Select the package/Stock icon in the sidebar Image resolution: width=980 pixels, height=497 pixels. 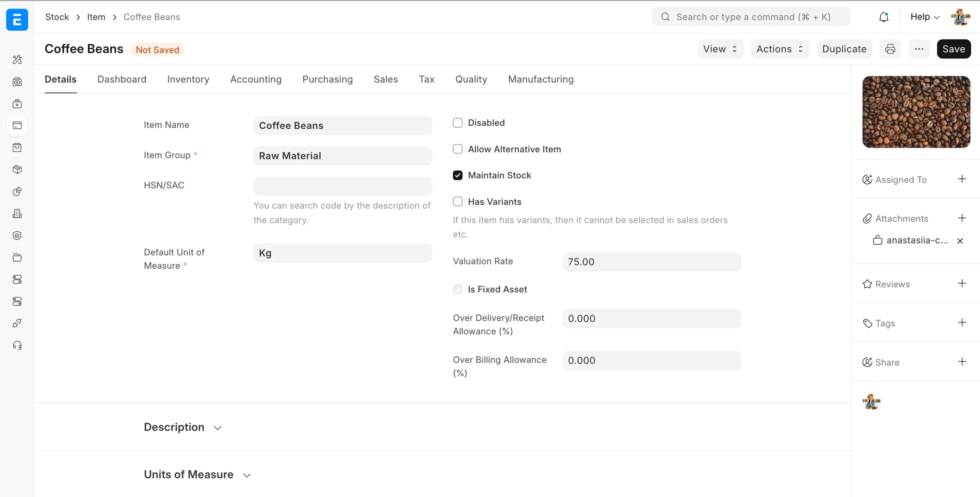(x=17, y=169)
